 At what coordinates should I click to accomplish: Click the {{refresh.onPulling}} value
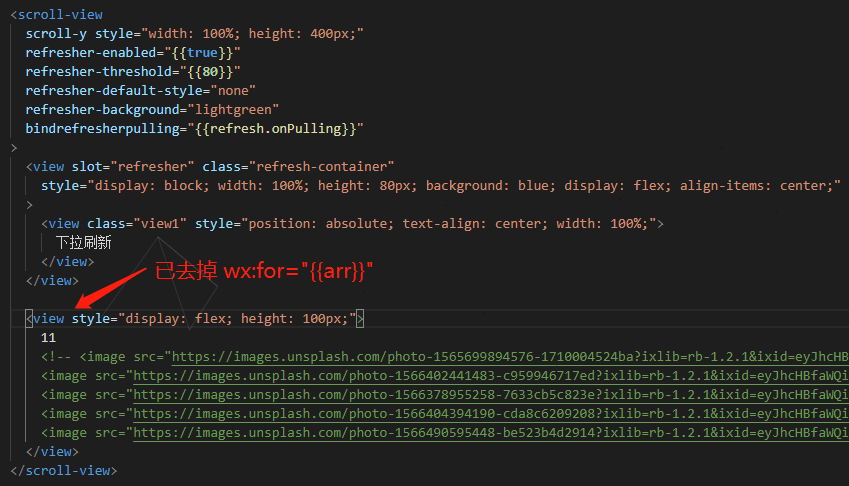(x=276, y=128)
